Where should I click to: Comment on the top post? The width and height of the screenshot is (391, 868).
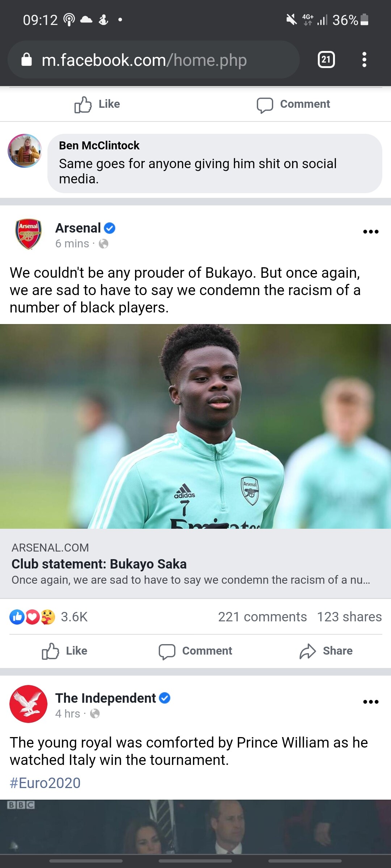(293, 104)
